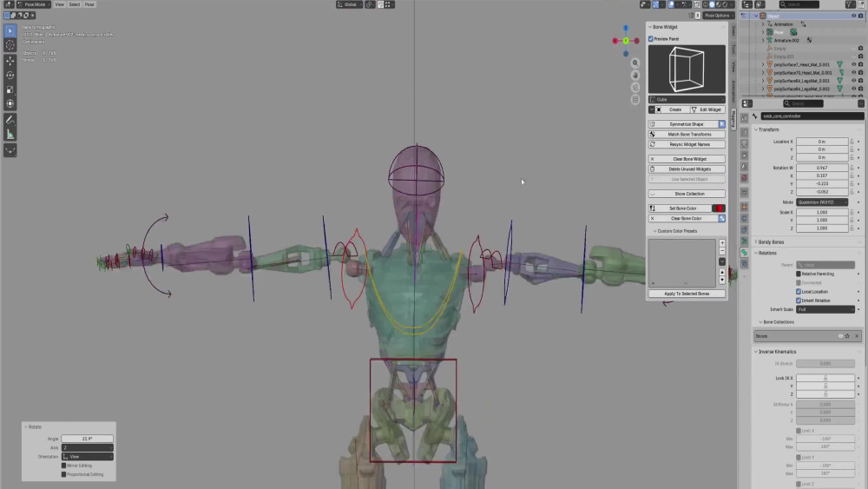868x489 pixels.
Task: Open the Pose Options dropdown
Action: click(718, 16)
